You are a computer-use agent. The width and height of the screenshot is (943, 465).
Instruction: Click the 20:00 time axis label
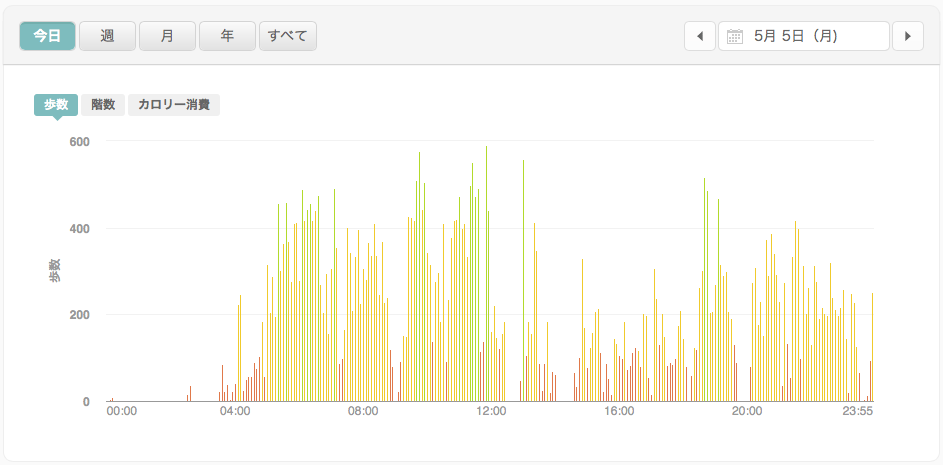[747, 411]
